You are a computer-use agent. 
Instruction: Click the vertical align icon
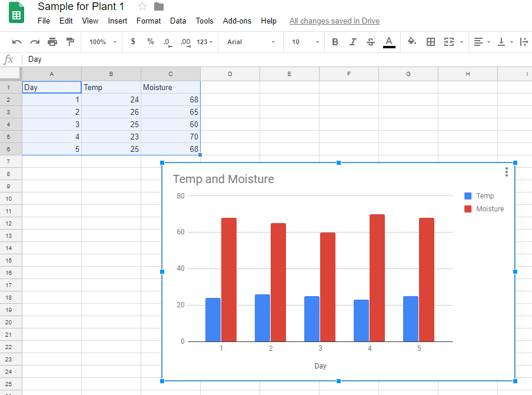coord(501,42)
